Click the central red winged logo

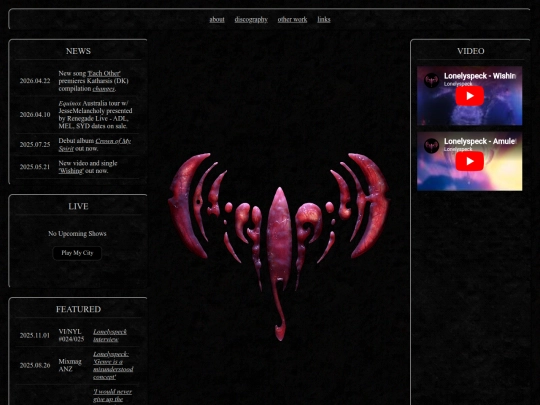[x=279, y=246]
